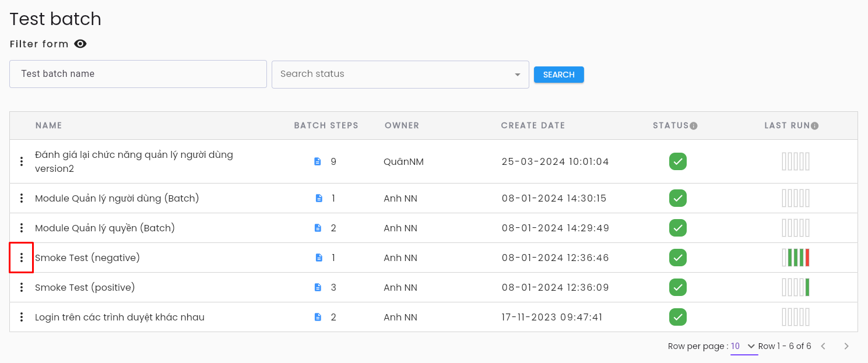Click the green status check for Smoke Test (positive)
This screenshot has width=868, height=363.
pyautogui.click(x=678, y=287)
